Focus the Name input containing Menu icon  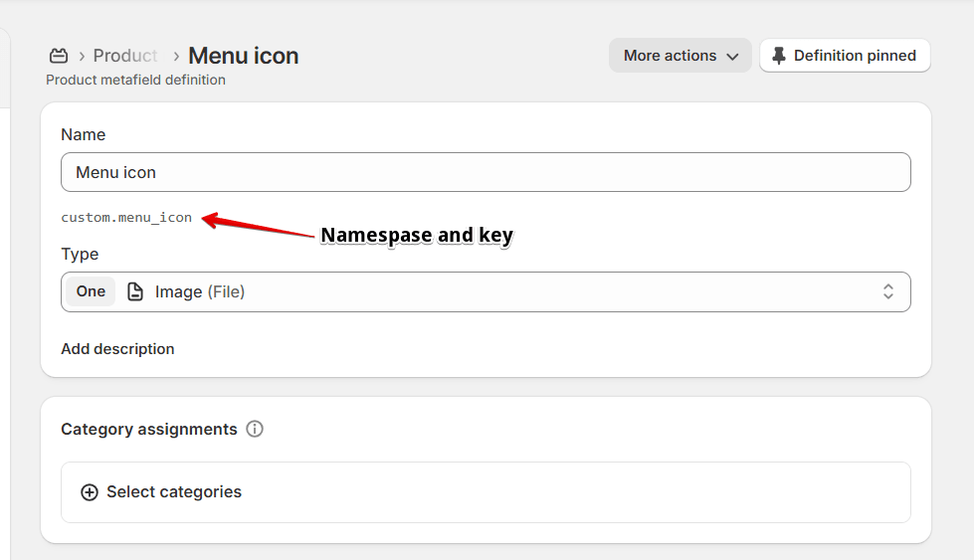coord(486,172)
